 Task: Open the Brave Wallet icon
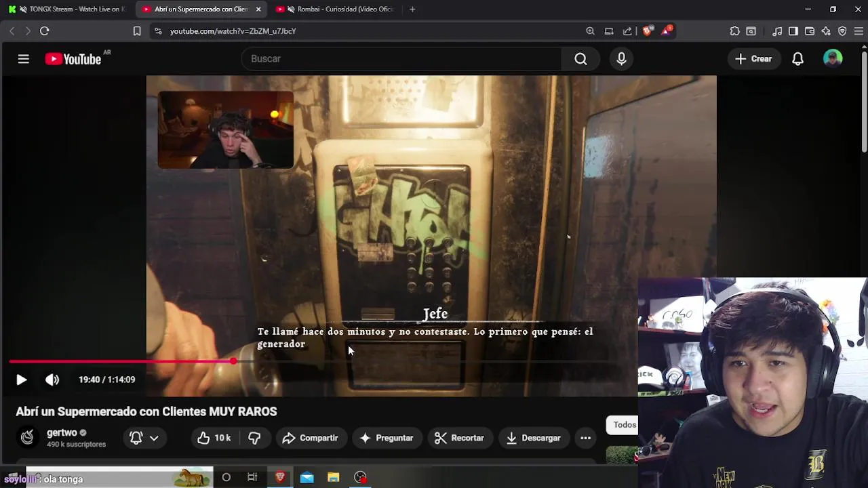(810, 31)
